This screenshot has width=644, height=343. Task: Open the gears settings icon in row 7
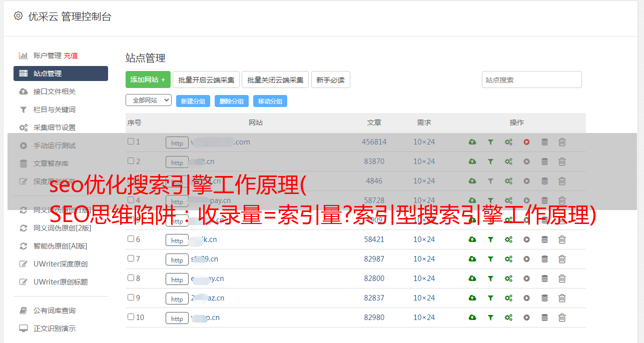(x=508, y=259)
